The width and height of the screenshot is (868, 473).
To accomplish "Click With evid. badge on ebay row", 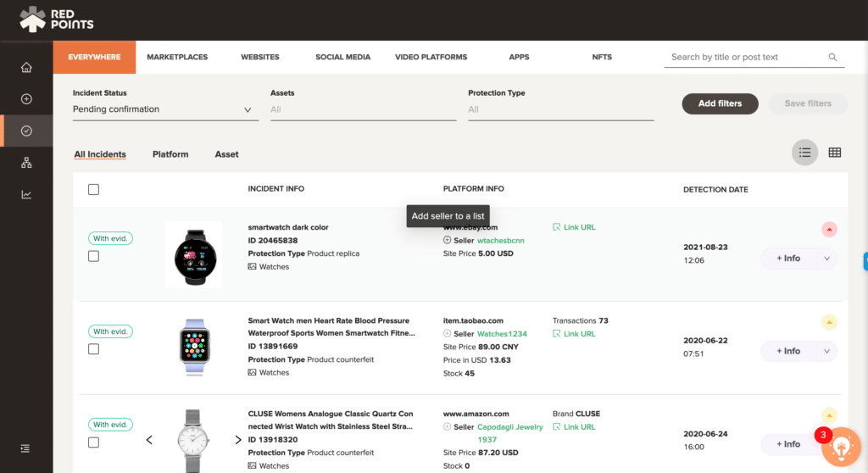I will (x=110, y=238).
